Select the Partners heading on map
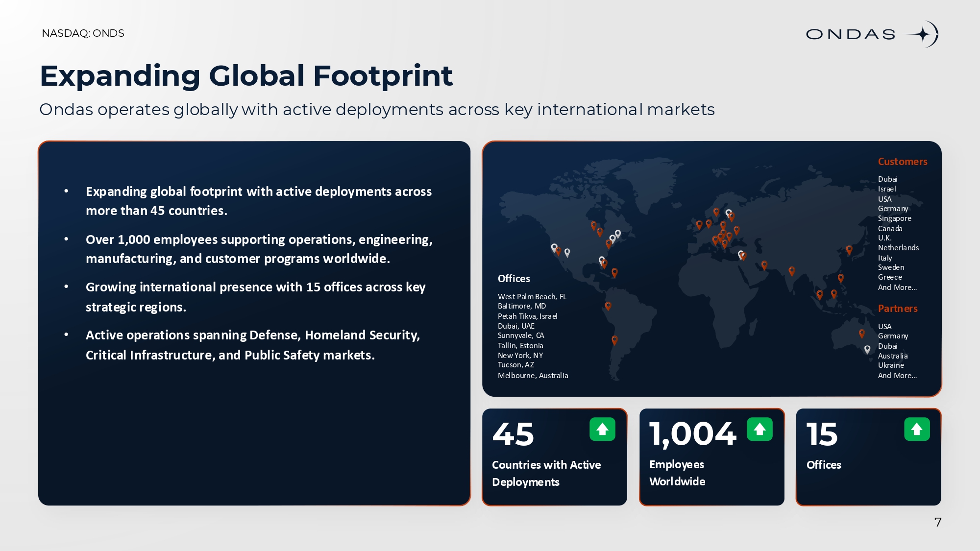The height and width of the screenshot is (551, 980). coord(898,309)
